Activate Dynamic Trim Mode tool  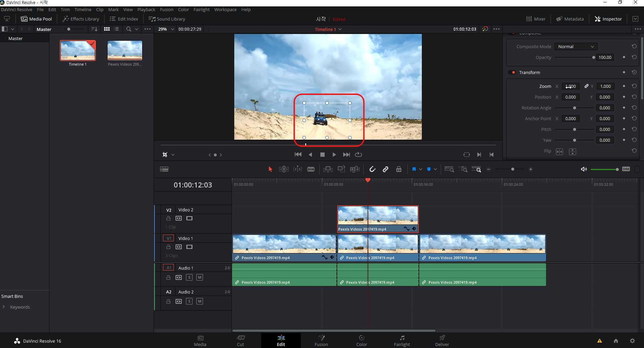297,169
